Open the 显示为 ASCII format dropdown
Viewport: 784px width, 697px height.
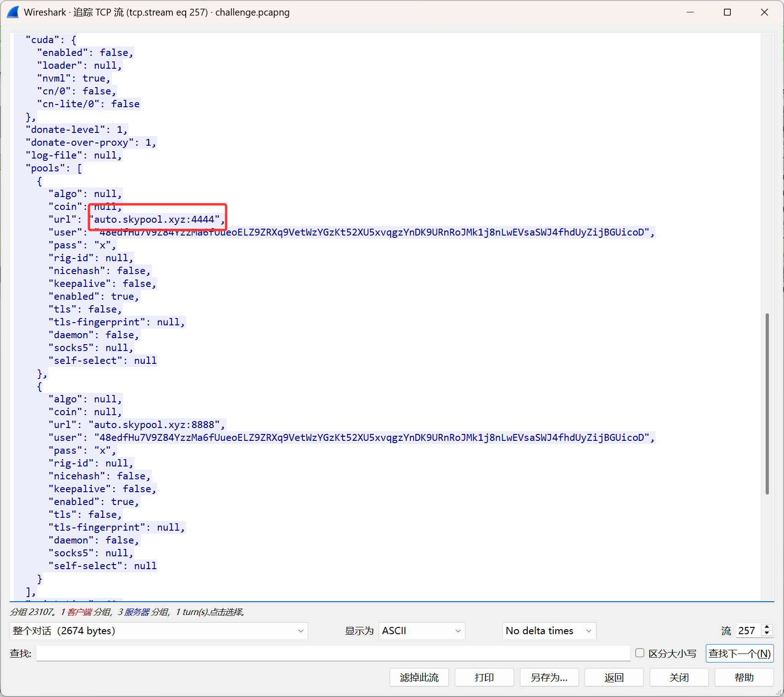(422, 631)
